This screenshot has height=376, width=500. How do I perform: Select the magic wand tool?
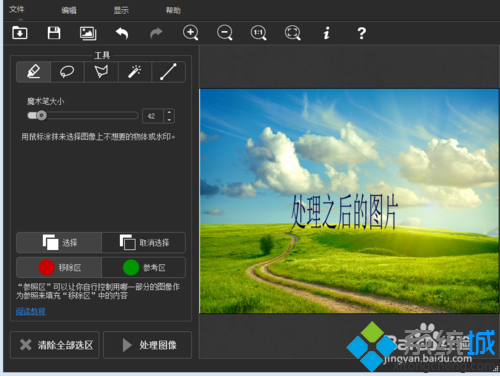[x=135, y=72]
